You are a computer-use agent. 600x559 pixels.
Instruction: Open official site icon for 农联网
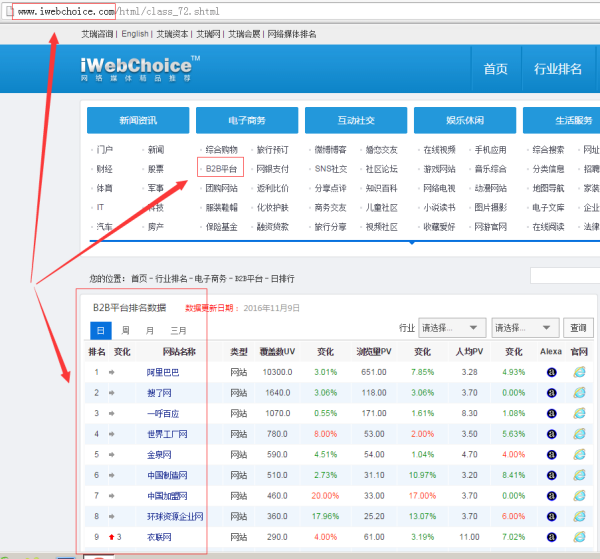tap(578, 537)
